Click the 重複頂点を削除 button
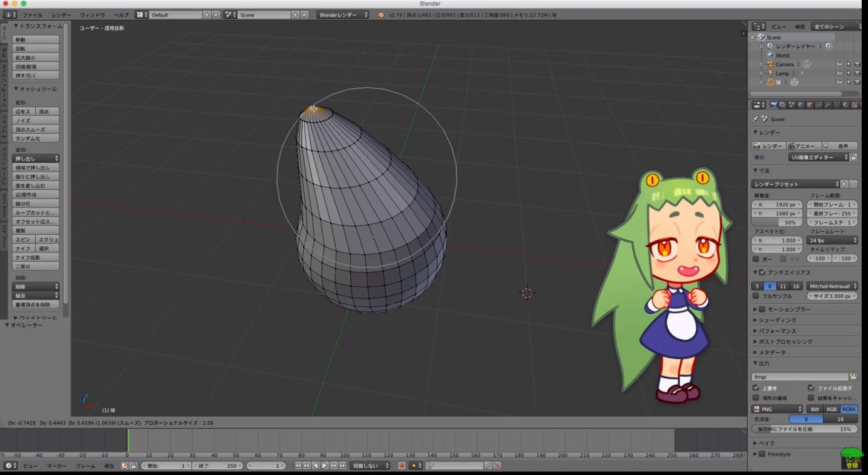This screenshot has height=475, width=868. [x=36, y=304]
